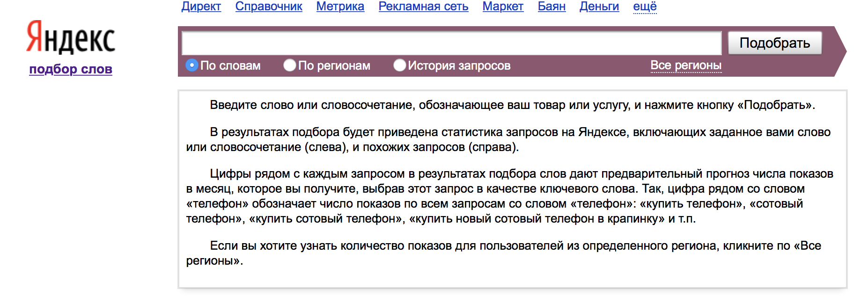Select the 'По словам' radio button
Screen dimensions: 868x303
[192, 65]
